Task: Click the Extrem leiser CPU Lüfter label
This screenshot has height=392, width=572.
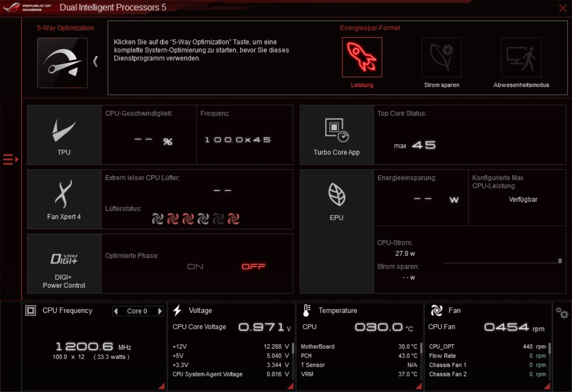Action: coord(142,178)
